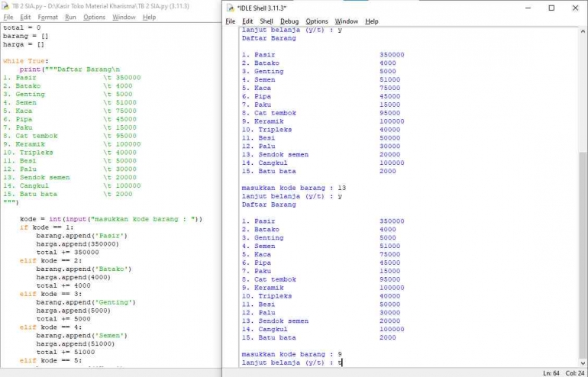Maximize the IDLE Shell window
The width and height of the screenshot is (588, 377).
tap(551, 8)
